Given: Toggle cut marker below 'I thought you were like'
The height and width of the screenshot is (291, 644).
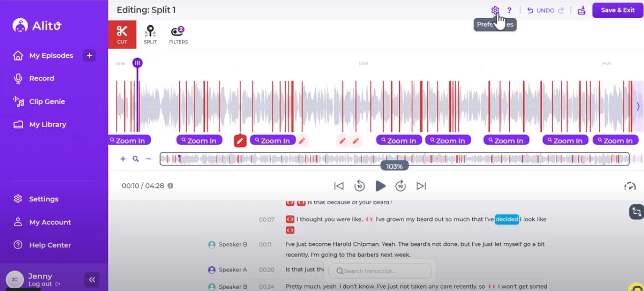Looking at the screenshot, I should pos(290,230).
